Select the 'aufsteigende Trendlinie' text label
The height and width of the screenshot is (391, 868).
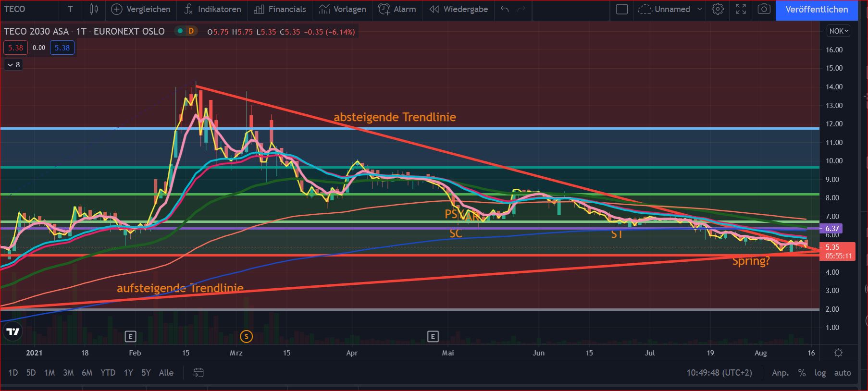[180, 288]
